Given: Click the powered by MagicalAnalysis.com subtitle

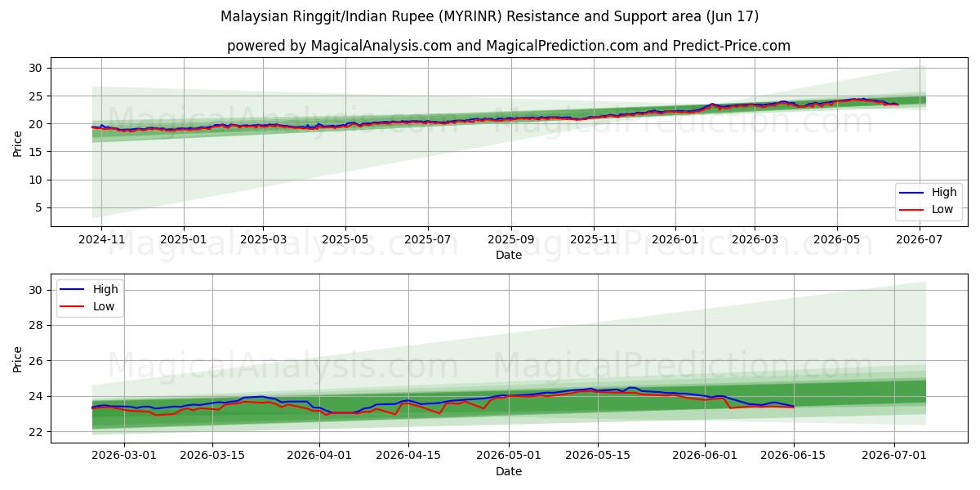Looking at the screenshot, I should point(508,46).
